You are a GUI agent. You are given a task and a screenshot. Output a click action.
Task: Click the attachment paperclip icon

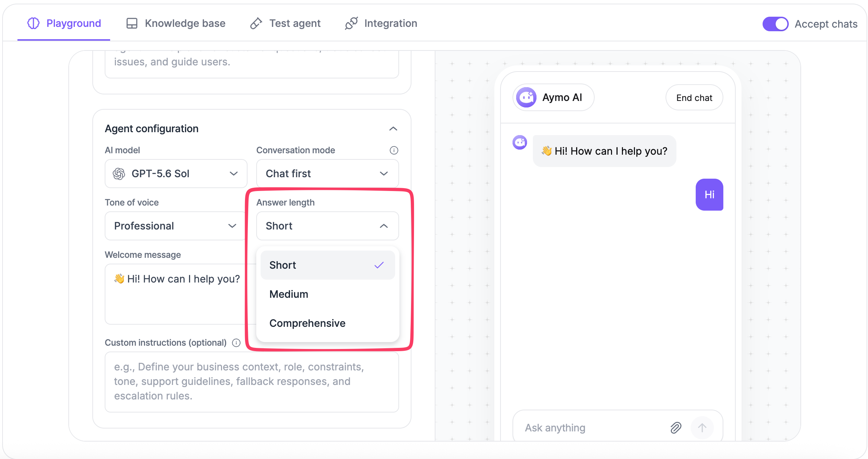tap(676, 428)
